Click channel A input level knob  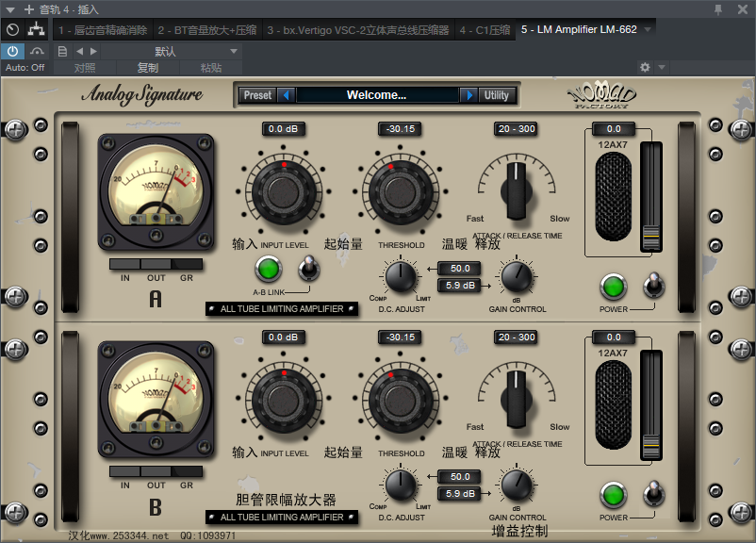coord(284,191)
